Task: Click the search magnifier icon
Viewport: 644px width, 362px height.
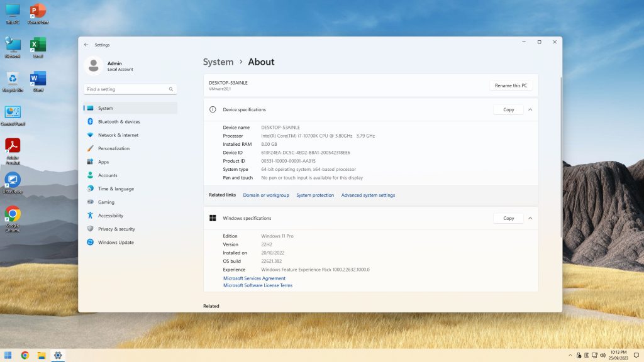Action: tap(171, 89)
